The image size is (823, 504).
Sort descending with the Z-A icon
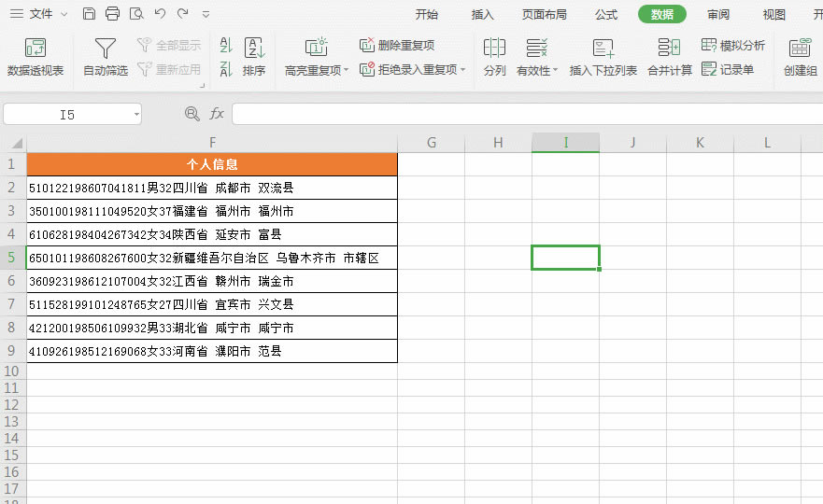click(226, 69)
